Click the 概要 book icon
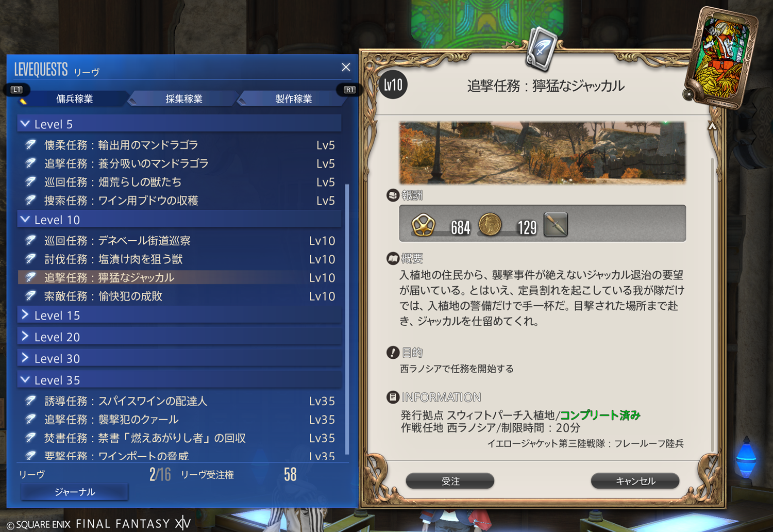The width and height of the screenshot is (773, 532). click(x=393, y=258)
